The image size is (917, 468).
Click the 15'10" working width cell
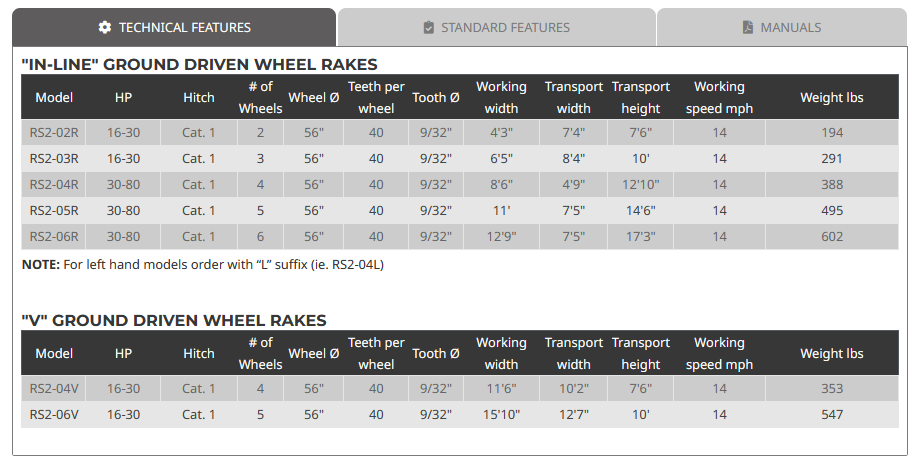coord(501,414)
